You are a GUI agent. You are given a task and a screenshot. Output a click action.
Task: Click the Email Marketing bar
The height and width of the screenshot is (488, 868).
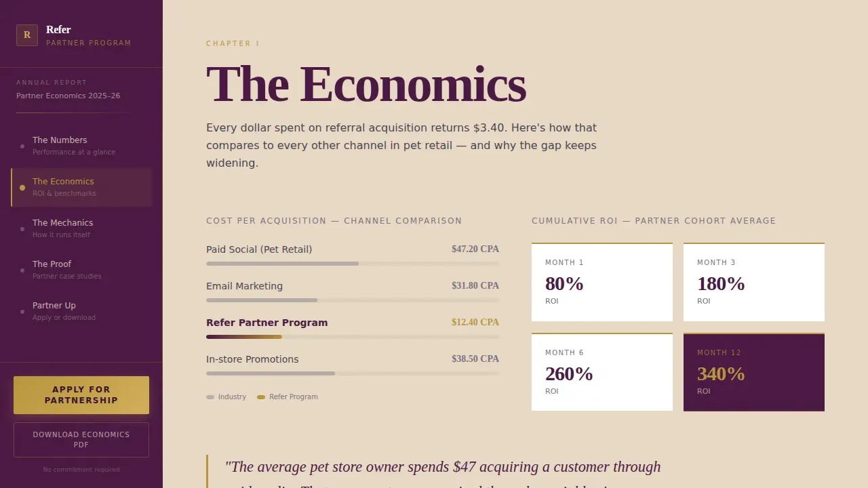[x=353, y=300]
